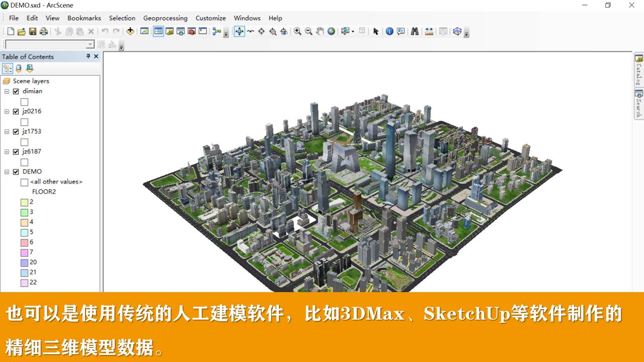Open the Customize menu
This screenshot has height=362, width=644.
[210, 18]
